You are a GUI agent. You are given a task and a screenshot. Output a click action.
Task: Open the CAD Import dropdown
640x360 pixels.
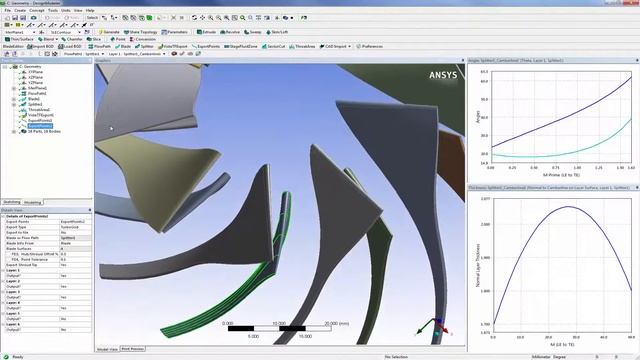[349, 47]
